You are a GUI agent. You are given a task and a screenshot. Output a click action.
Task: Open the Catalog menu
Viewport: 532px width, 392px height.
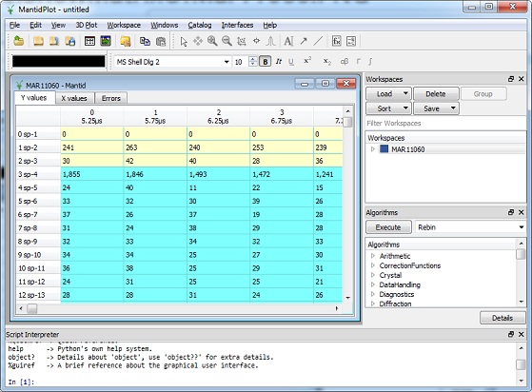point(200,25)
